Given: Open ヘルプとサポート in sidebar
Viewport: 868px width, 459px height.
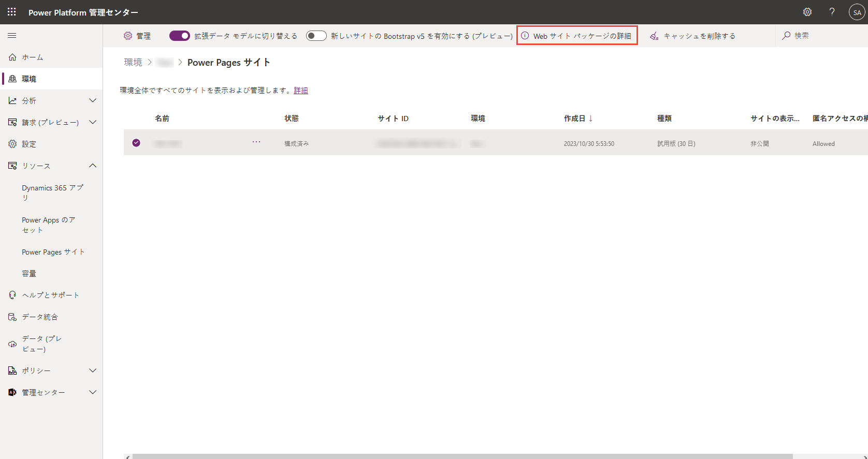Looking at the screenshot, I should [51, 295].
